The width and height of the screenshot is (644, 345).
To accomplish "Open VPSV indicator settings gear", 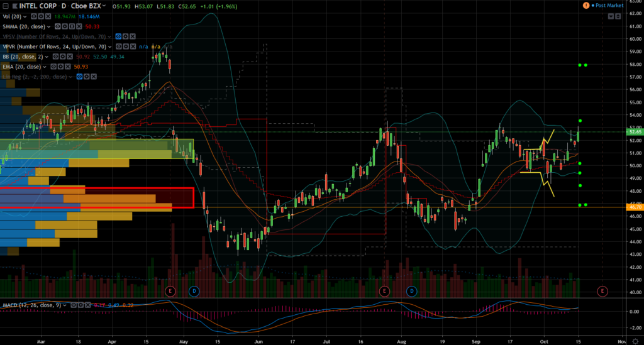I will coord(126,36).
